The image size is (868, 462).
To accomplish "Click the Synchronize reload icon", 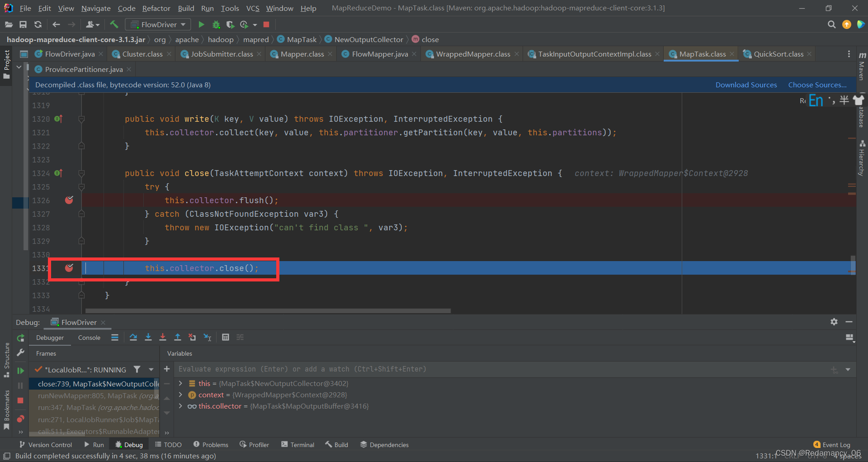I will [x=38, y=24].
